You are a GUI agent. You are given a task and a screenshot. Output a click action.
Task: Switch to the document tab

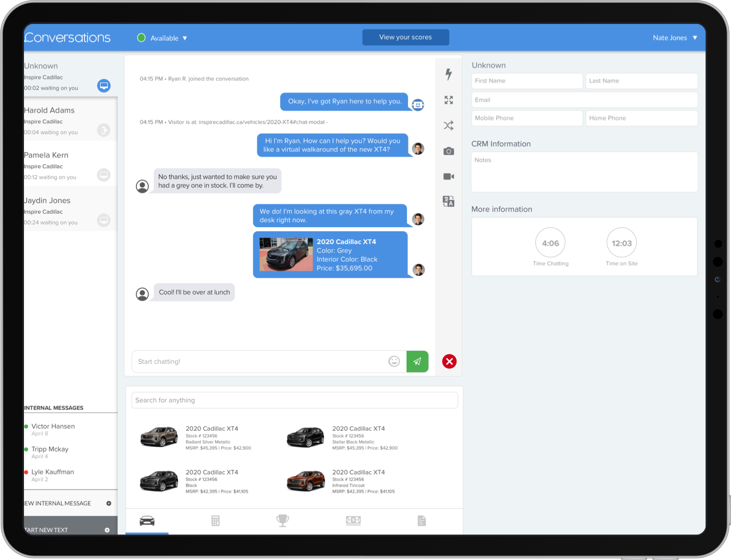(x=422, y=521)
